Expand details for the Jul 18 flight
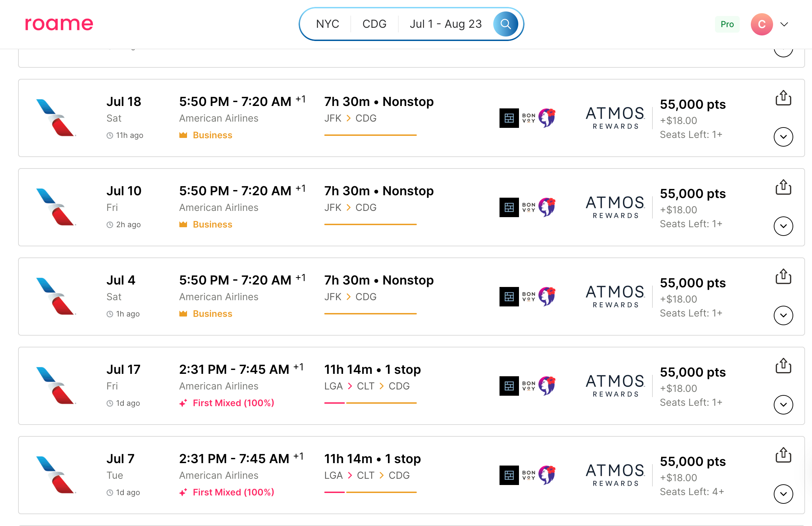812x526 pixels. [783, 137]
